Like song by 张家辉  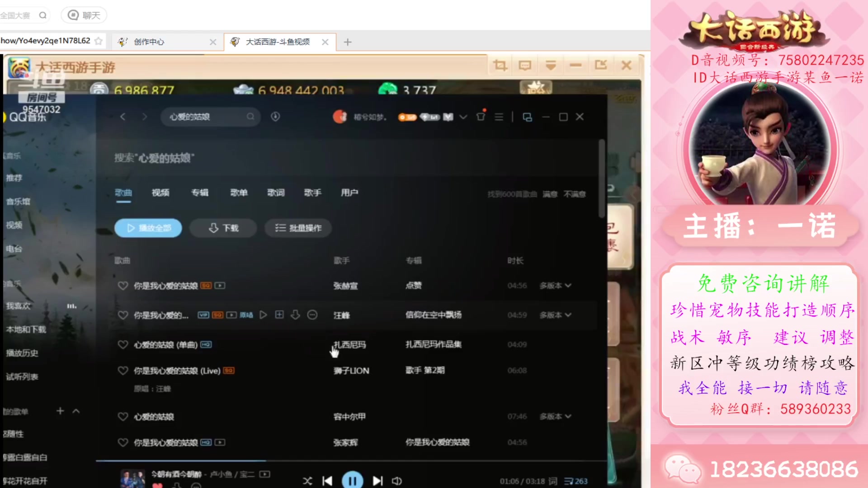(x=123, y=442)
